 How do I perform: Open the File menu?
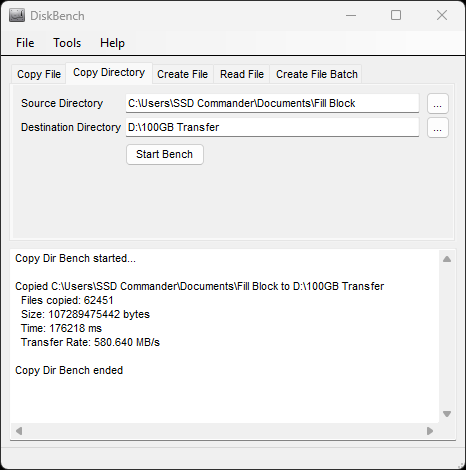coord(25,43)
